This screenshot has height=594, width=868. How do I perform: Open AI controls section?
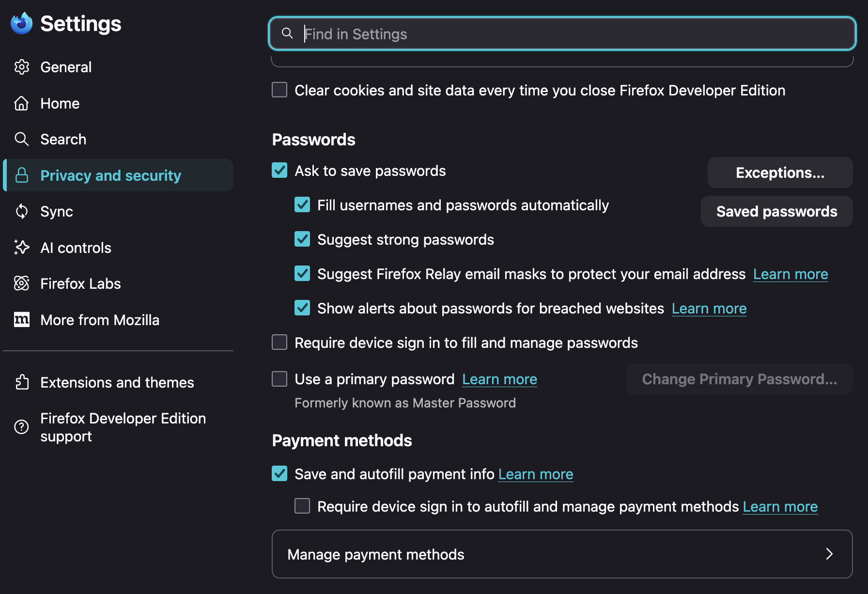[118, 248]
